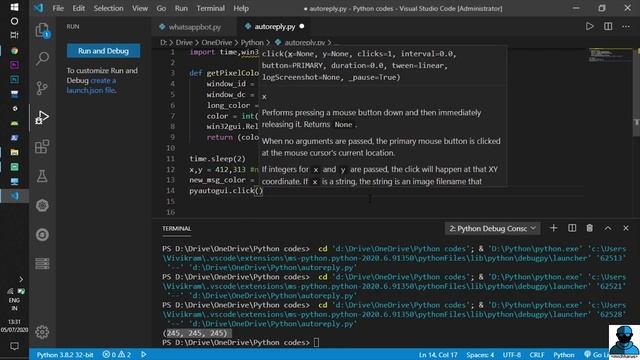Start debugging from status bar play icon
The height and width of the screenshot is (360, 640).
pyautogui.click(x=144, y=355)
